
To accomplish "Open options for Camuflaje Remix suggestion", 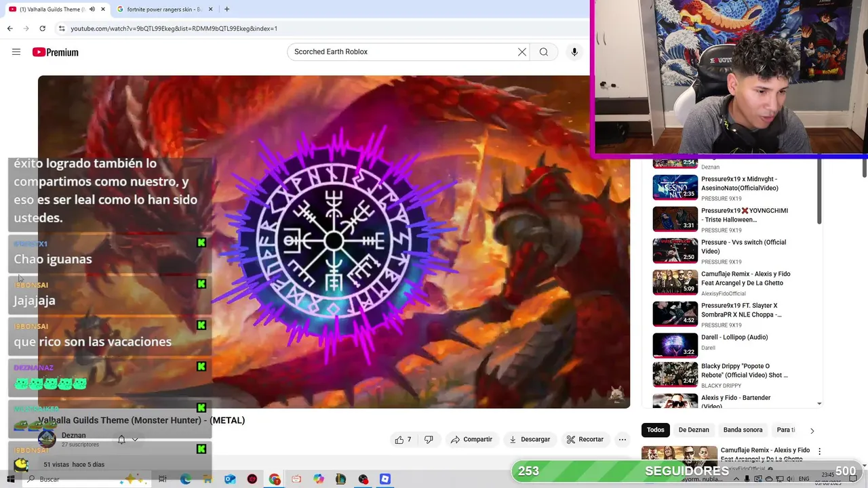I will coord(819,451).
